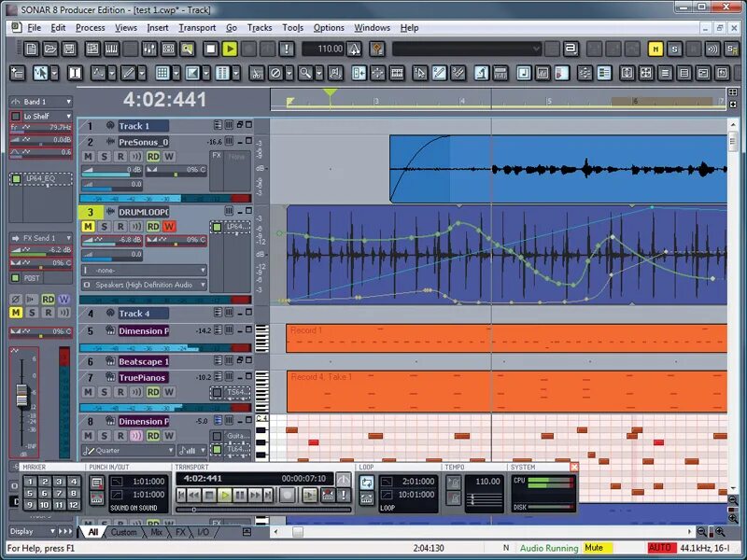Image resolution: width=747 pixels, height=560 pixels.
Task: Click marker button 12 in Marker panel
Action: coord(74,505)
